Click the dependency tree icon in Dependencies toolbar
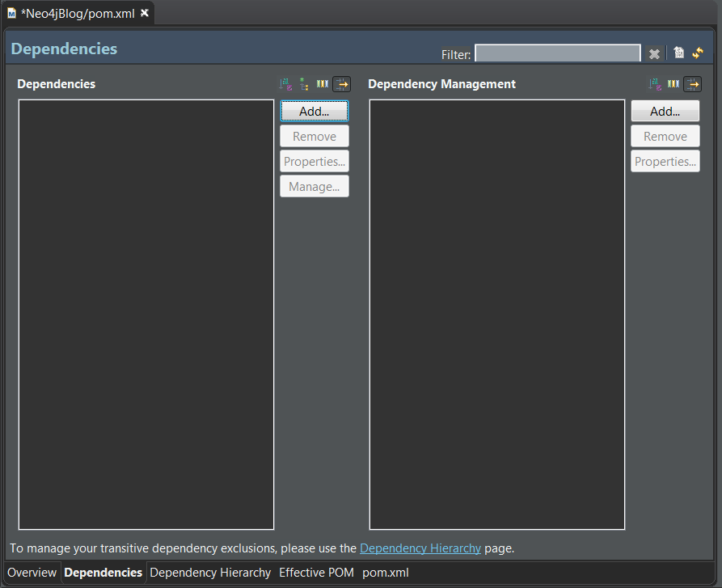Screen dimensions: 722x588 pyautogui.click(x=303, y=83)
